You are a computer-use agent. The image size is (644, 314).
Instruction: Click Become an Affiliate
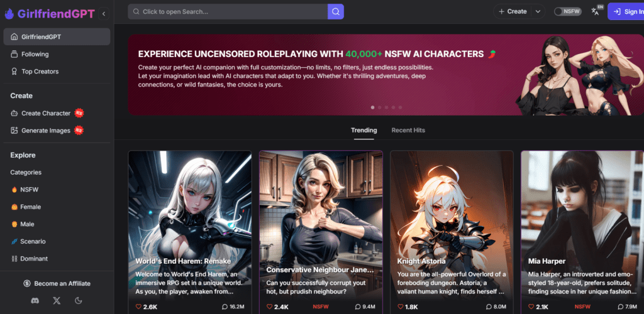[x=57, y=283]
